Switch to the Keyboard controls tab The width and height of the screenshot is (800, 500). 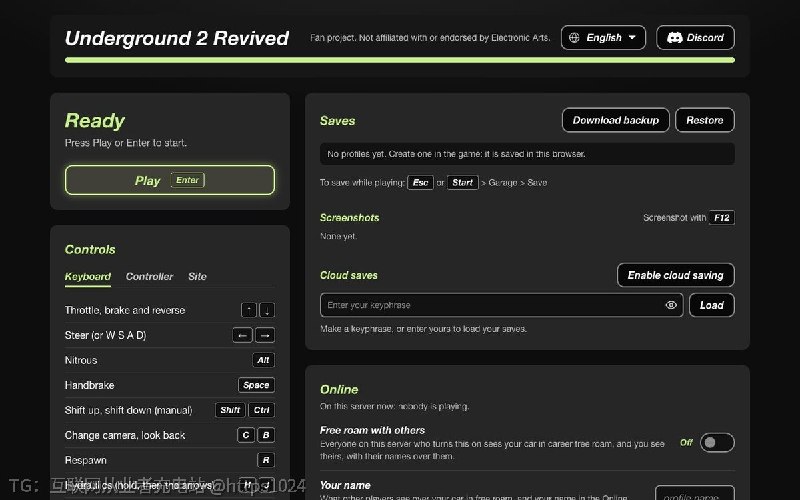click(x=88, y=277)
